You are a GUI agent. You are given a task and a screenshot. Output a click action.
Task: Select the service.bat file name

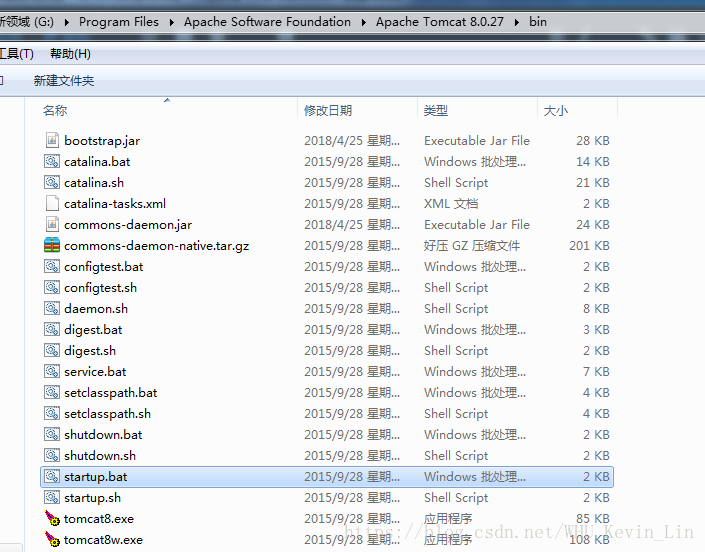coord(95,372)
